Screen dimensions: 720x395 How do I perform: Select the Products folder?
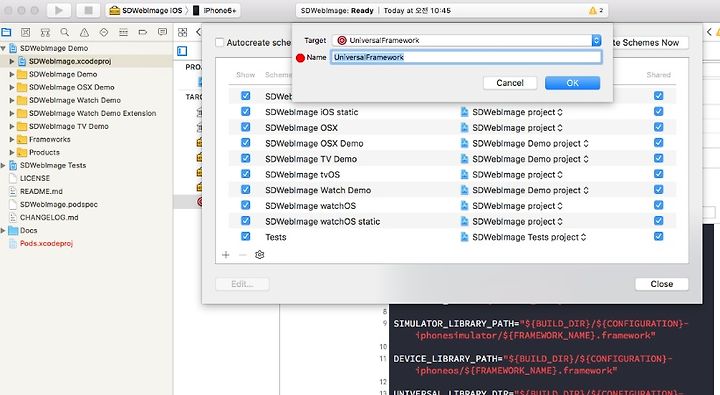44,152
